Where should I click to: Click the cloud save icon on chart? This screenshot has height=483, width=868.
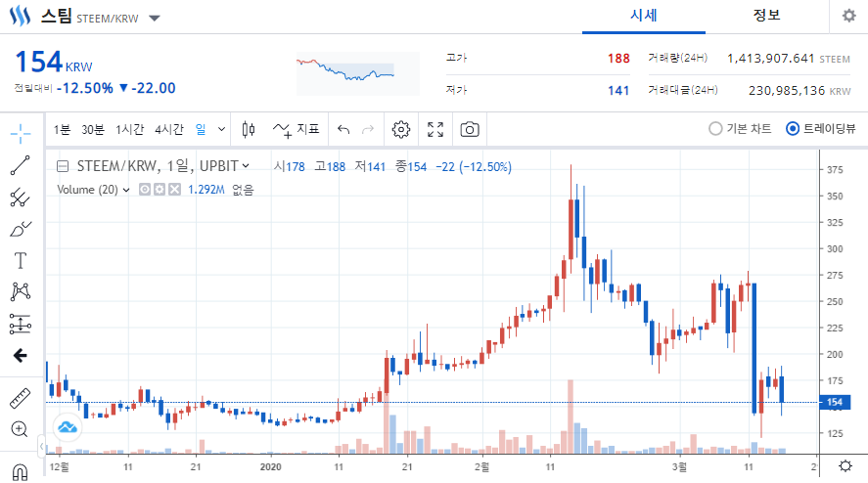[68, 427]
